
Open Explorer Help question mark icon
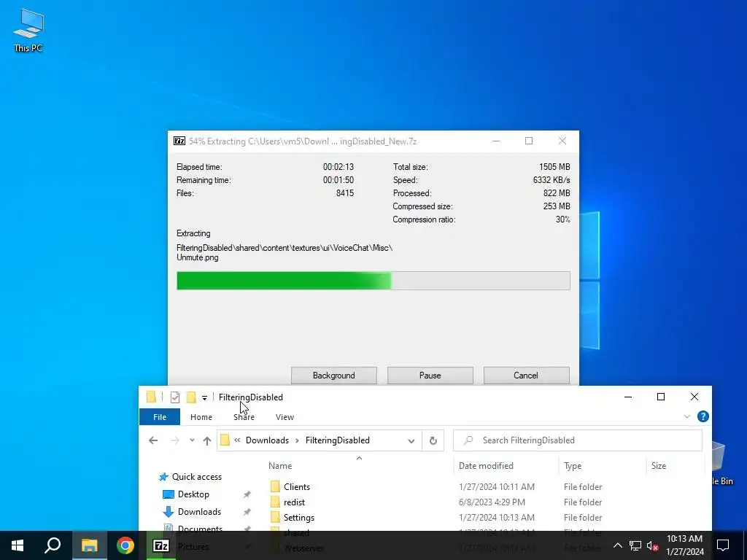(703, 416)
